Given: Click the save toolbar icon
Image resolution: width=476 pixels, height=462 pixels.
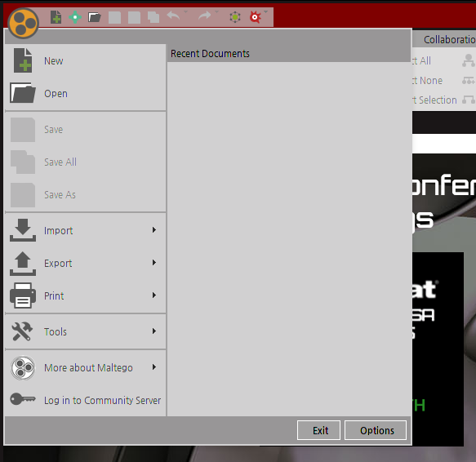Looking at the screenshot, I should coord(115,17).
